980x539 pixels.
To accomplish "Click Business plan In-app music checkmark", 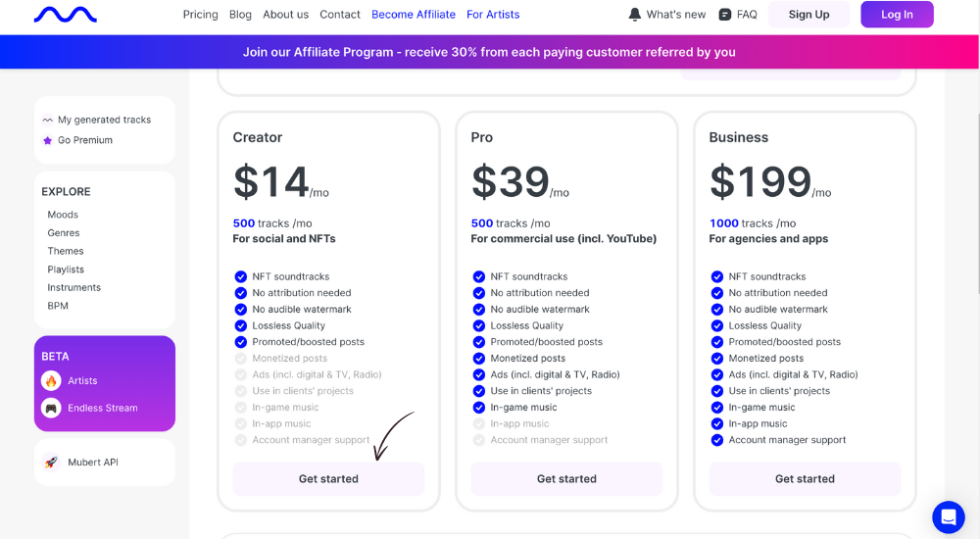I will tap(717, 423).
